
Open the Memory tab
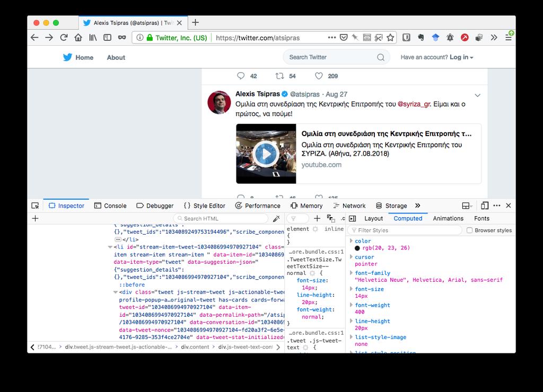(x=306, y=206)
